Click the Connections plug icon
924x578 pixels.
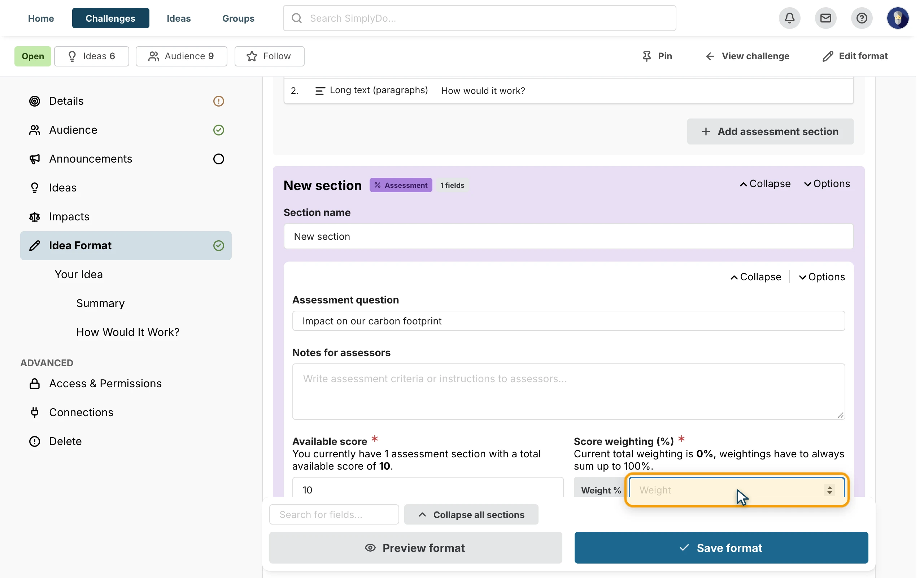coord(35,412)
